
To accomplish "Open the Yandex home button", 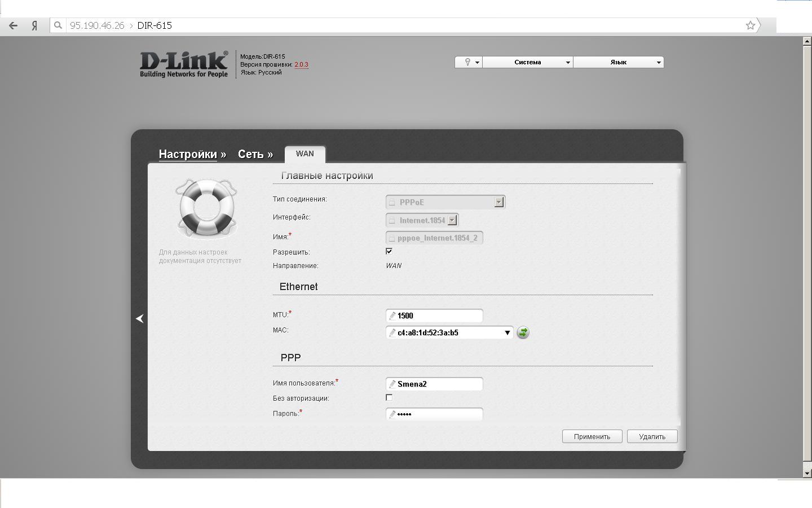I will (x=34, y=25).
